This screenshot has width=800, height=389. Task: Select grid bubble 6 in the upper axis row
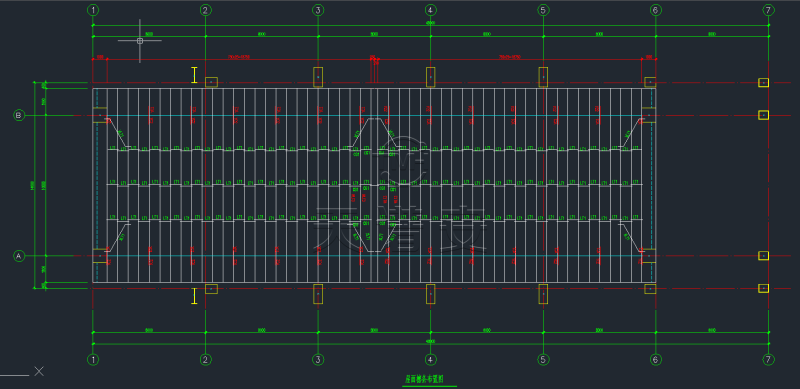tap(656, 10)
